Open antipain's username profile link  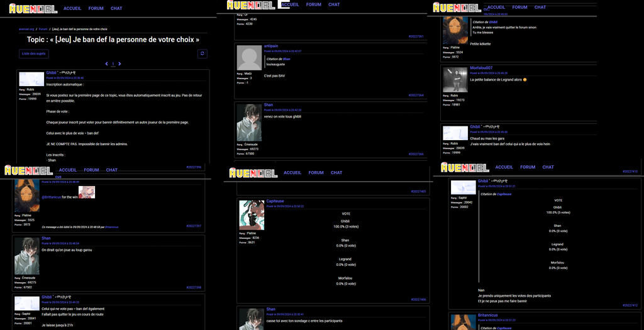coord(272,47)
